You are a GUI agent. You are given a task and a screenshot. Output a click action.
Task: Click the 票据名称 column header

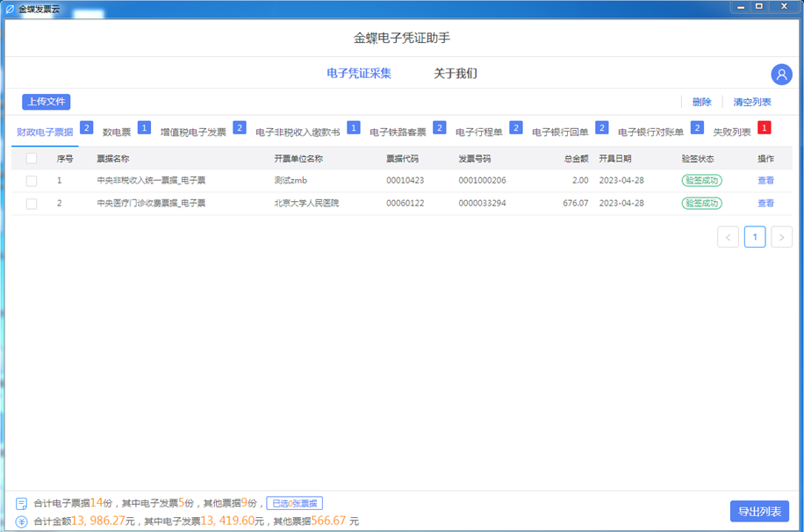(x=113, y=159)
